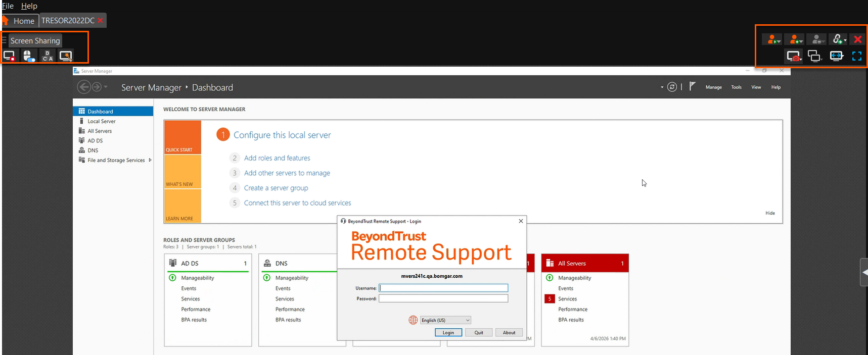Open the notifications flag in Server Manager

click(692, 86)
